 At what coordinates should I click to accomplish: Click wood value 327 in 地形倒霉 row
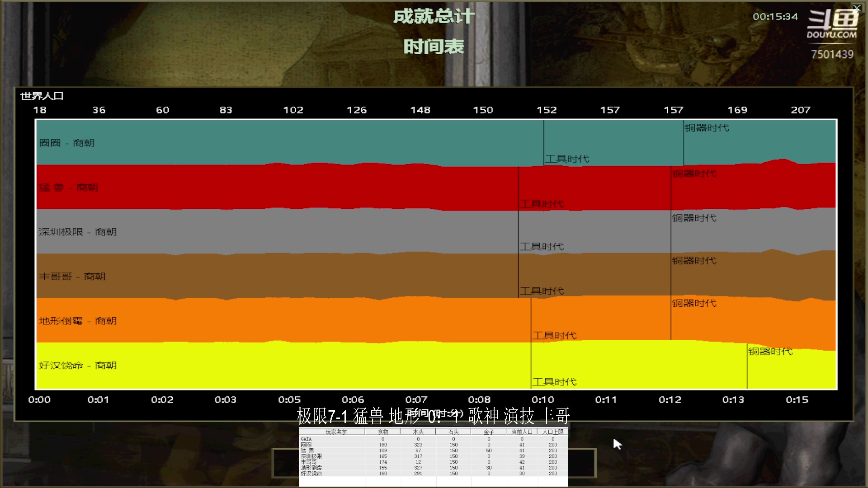pyautogui.click(x=418, y=468)
